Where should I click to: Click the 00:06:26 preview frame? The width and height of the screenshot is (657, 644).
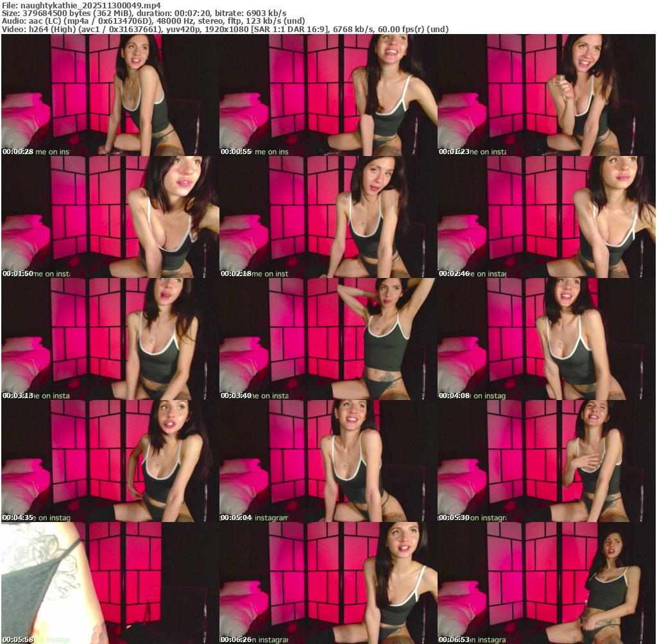[x=328, y=583]
